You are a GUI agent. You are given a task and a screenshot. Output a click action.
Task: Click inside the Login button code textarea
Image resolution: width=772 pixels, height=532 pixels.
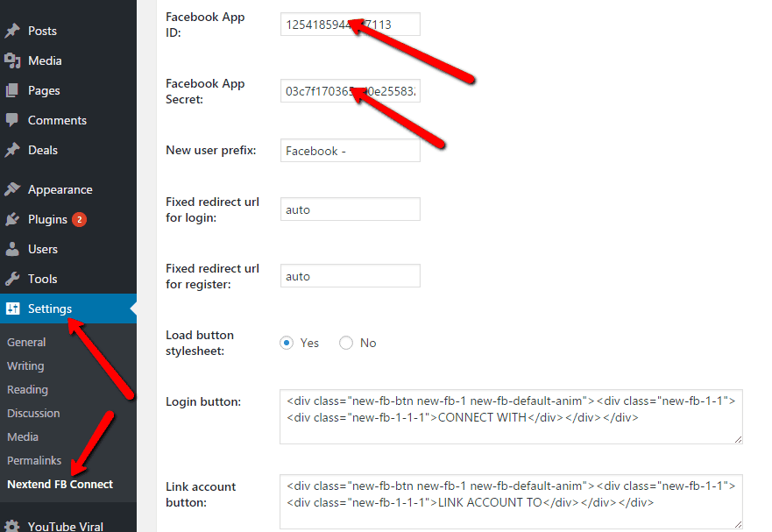click(x=511, y=416)
